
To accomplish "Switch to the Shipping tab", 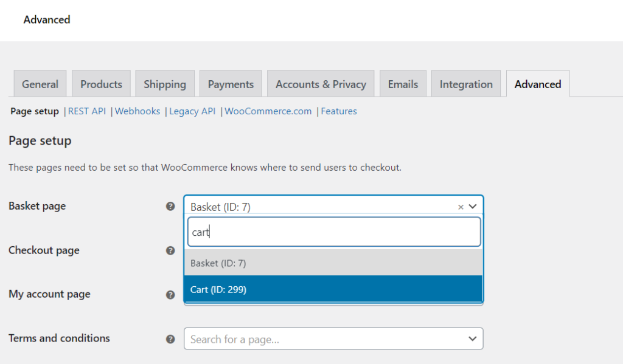I will coord(165,84).
